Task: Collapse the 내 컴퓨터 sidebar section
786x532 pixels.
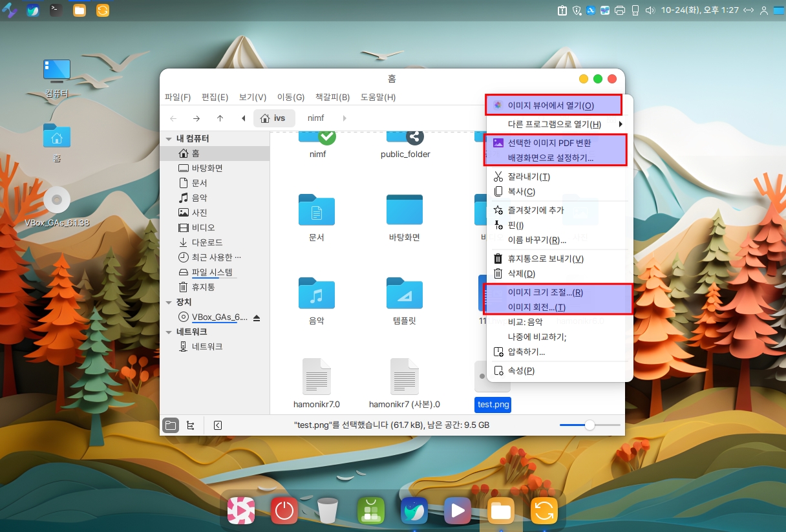Action: pyautogui.click(x=169, y=139)
